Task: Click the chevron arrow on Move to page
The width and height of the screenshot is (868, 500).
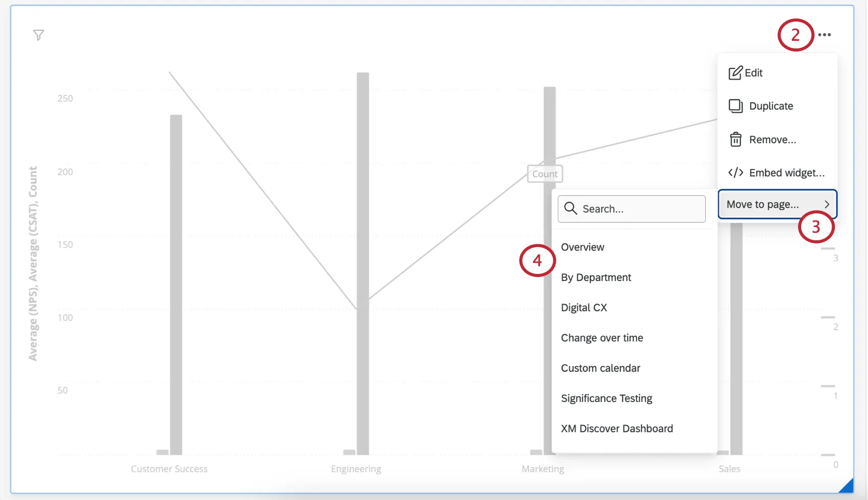Action: pos(828,204)
